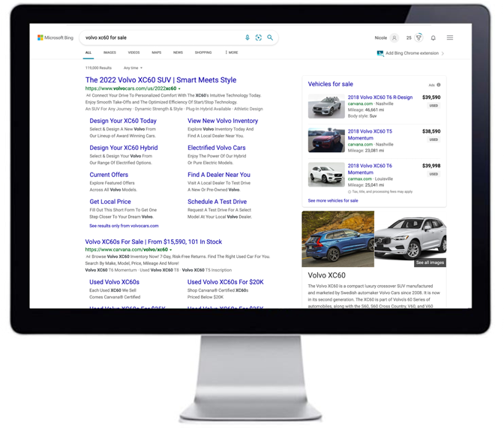Switch to the IMAGES tab
Image resolution: width=504 pixels, height=429 pixels.
109,52
